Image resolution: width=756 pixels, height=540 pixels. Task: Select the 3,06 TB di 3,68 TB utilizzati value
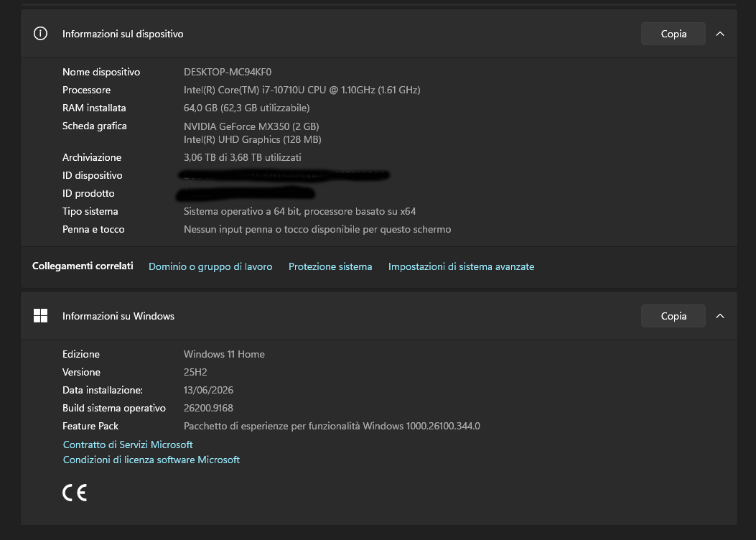tap(243, 158)
